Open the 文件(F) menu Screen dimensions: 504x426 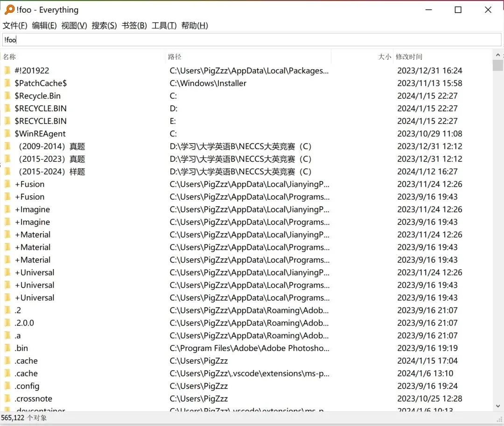(15, 25)
